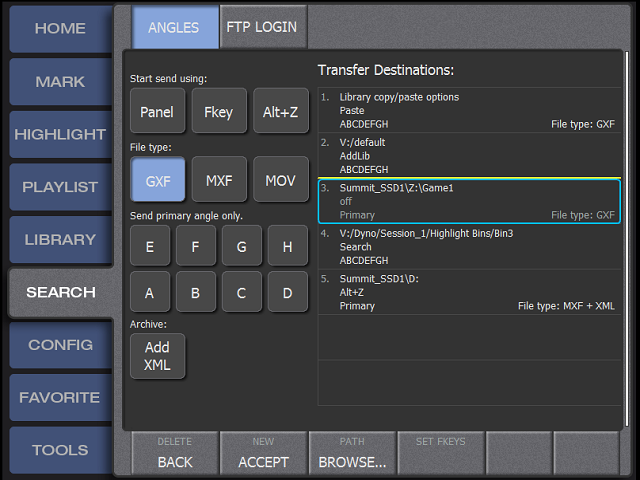Viewport: 640px width, 480px height.
Task: Pick the V:/default transfer destination
Action: tap(469, 156)
